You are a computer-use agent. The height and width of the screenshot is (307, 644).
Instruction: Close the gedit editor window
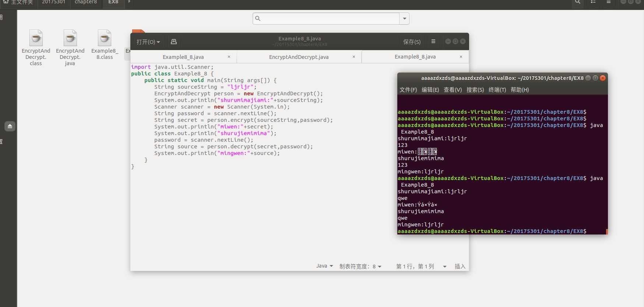(463, 41)
